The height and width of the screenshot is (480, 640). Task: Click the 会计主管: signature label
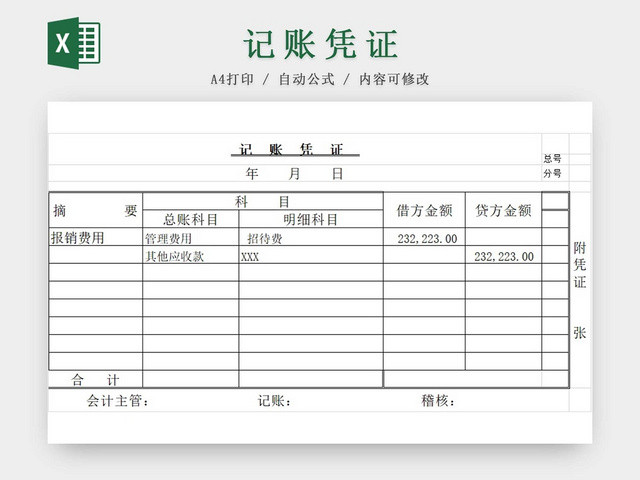(x=118, y=401)
